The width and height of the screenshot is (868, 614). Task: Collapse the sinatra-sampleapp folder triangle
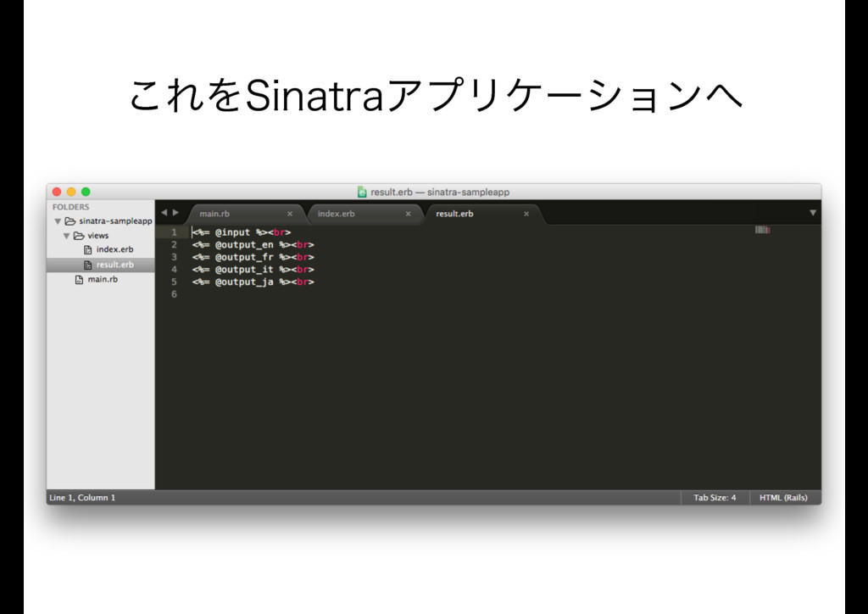tap(58, 221)
